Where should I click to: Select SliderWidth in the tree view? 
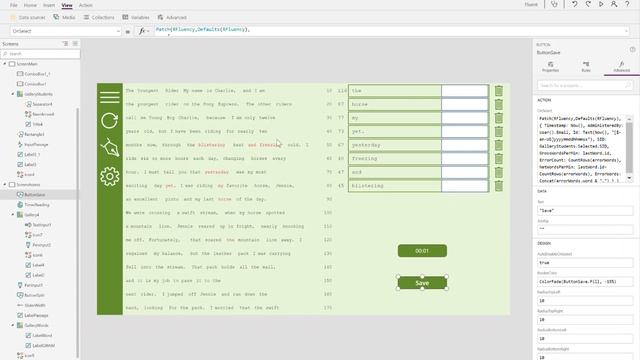point(35,305)
